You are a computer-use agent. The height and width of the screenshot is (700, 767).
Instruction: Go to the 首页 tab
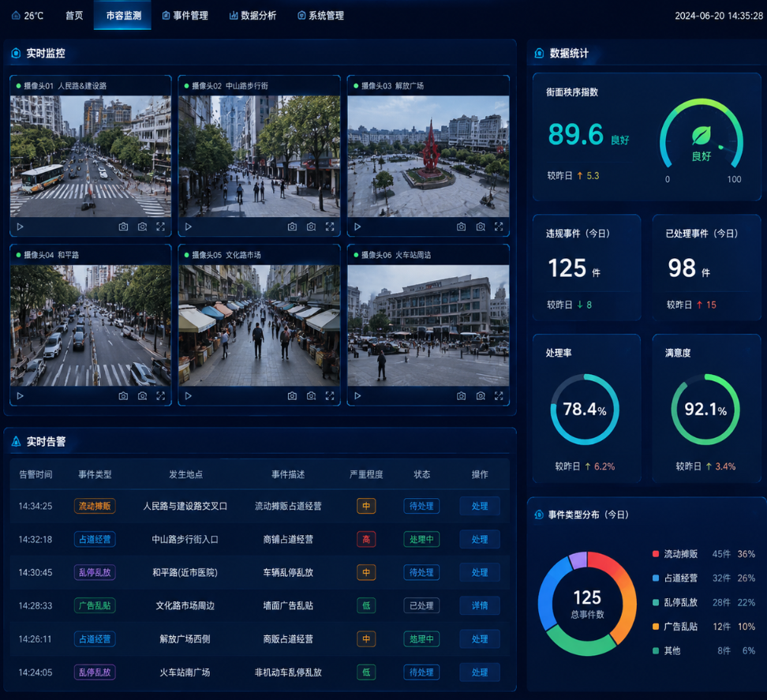(x=74, y=16)
